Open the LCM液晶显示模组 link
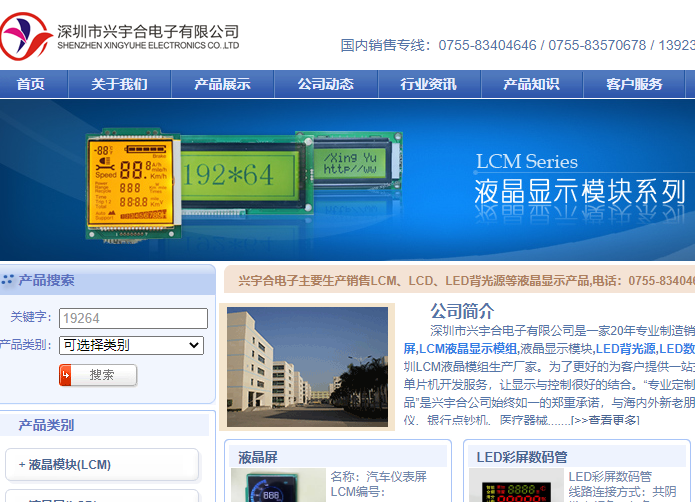 [x=468, y=349]
